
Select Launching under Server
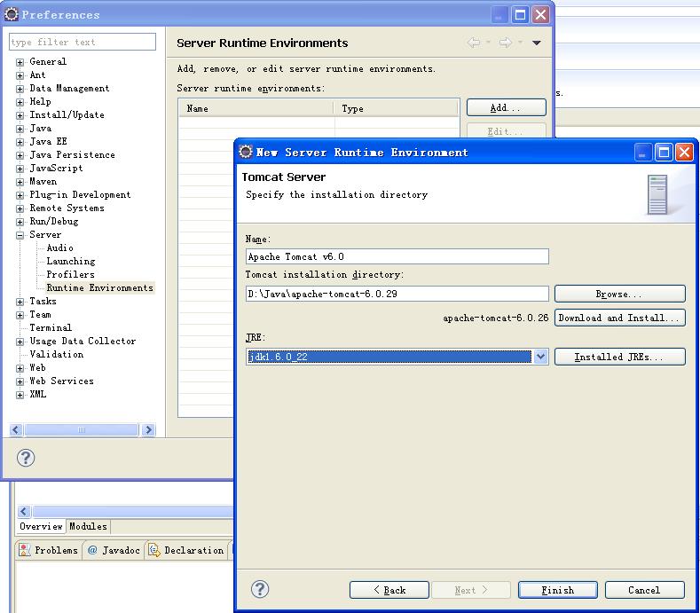point(71,261)
